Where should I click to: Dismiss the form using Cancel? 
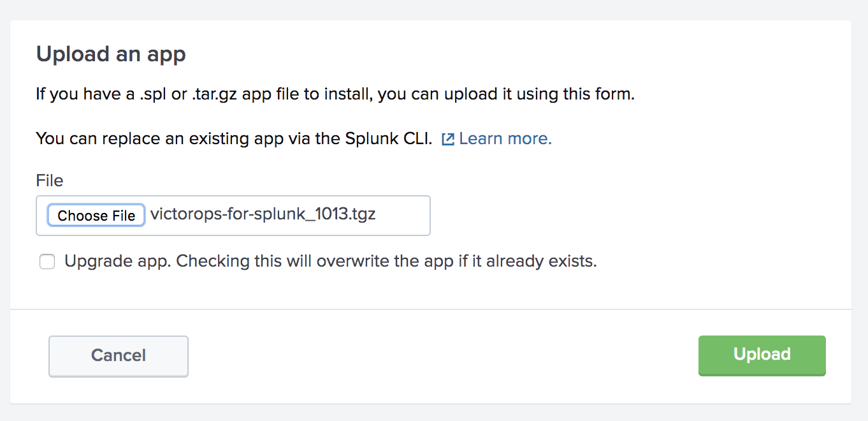point(118,356)
